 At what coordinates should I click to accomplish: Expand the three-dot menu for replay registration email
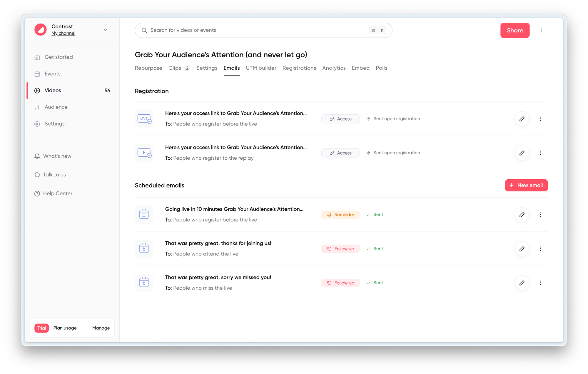[x=540, y=153]
